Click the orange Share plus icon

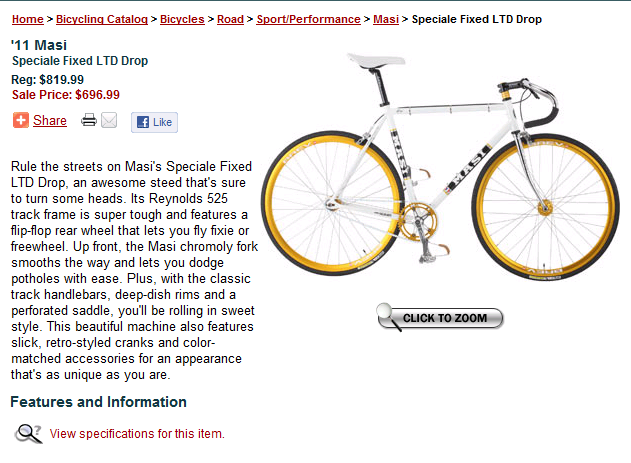20,121
